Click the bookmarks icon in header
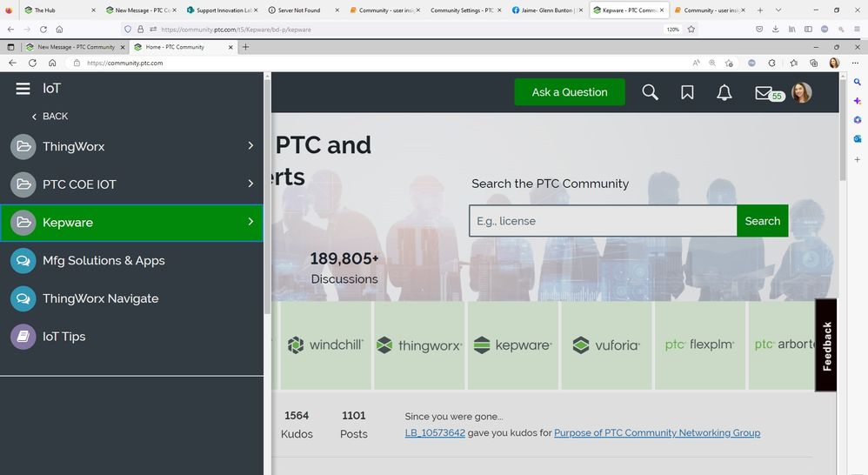The height and width of the screenshot is (475, 868). tap(687, 92)
